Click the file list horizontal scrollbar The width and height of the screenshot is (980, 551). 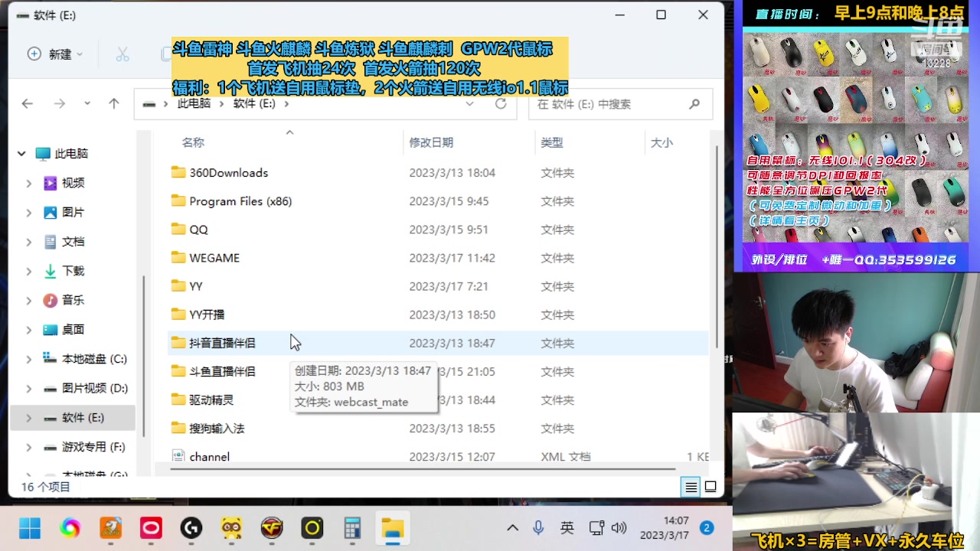coord(423,468)
